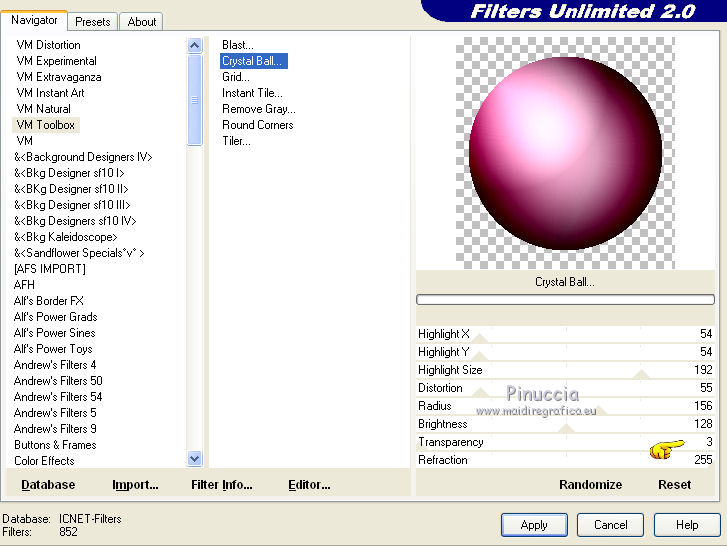
Task: Select [AFS IMPORT] category
Action: point(50,269)
